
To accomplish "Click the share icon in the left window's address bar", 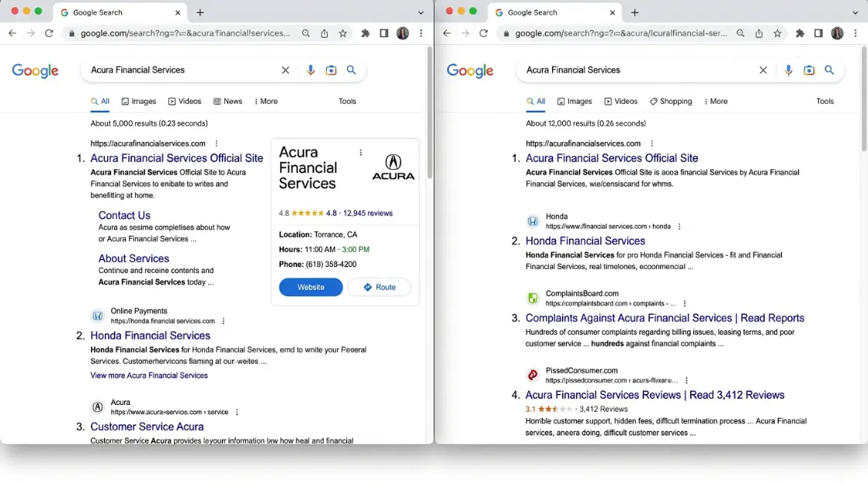I will point(325,33).
